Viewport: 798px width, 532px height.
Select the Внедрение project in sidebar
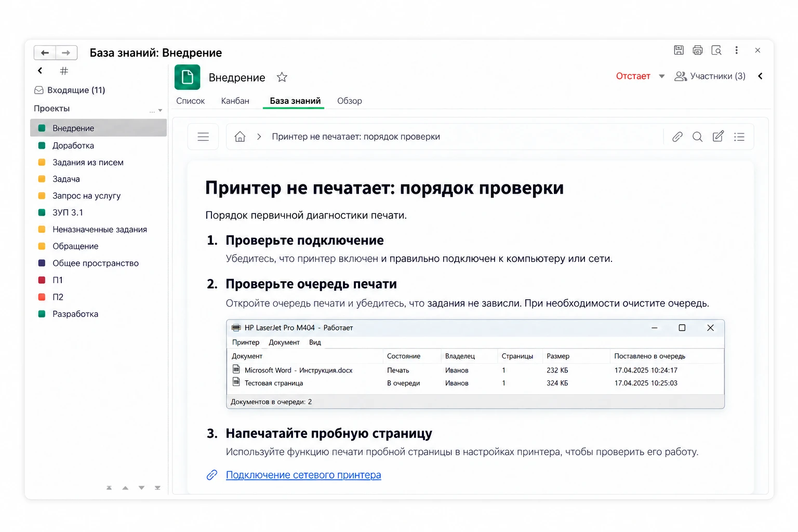click(99, 128)
